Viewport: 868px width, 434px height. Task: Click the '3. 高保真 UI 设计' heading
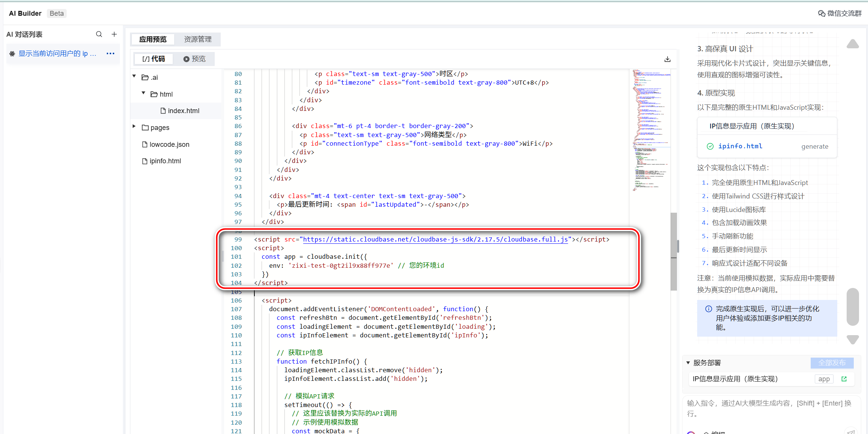[725, 49]
